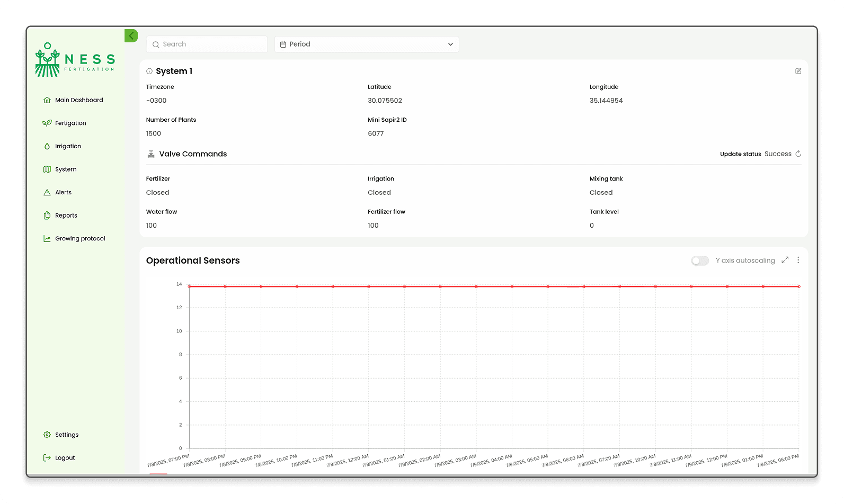Click Timezone value -0300
Viewport: 844px width, 504px height.
click(156, 101)
